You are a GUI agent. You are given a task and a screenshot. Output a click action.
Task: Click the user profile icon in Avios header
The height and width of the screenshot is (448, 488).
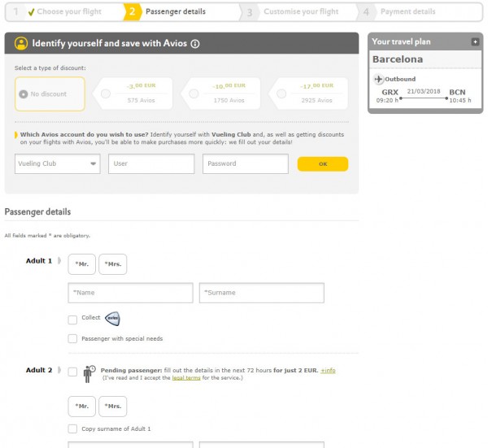tap(21, 43)
